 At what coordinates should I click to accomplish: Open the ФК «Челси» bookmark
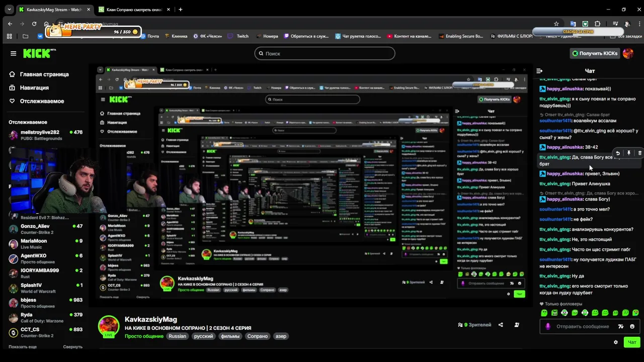click(x=207, y=36)
